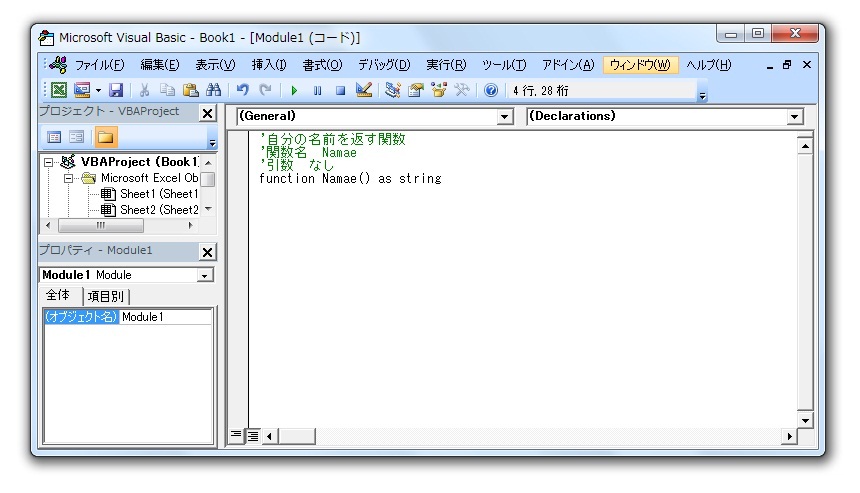The height and width of the screenshot is (493, 860).
Task: Save the workbook with the floppy icon
Action: coord(116,90)
